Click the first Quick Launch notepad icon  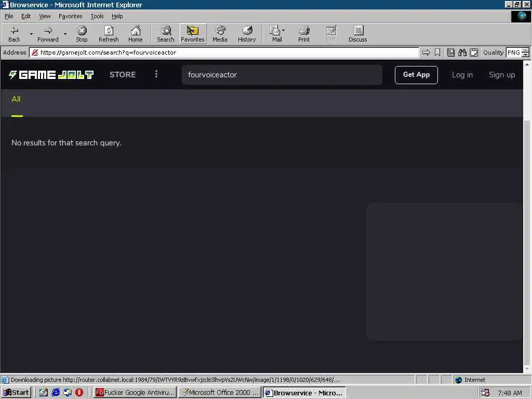pos(44,393)
